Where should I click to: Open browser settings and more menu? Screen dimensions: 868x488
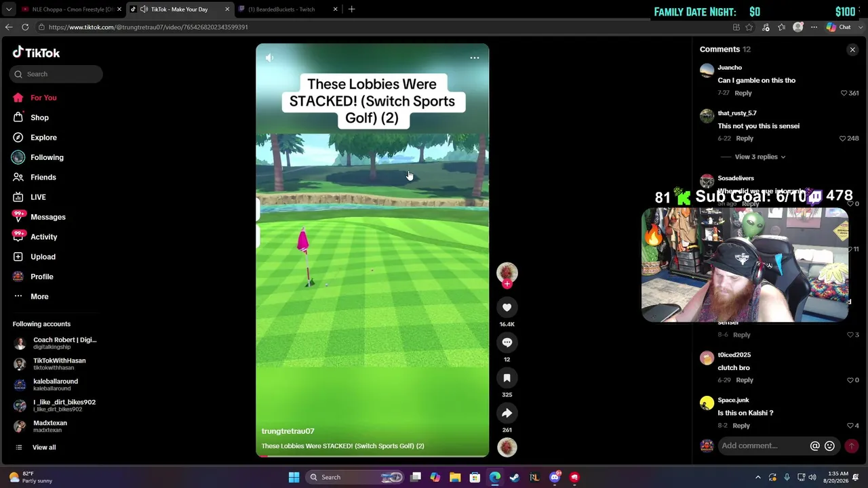(814, 27)
